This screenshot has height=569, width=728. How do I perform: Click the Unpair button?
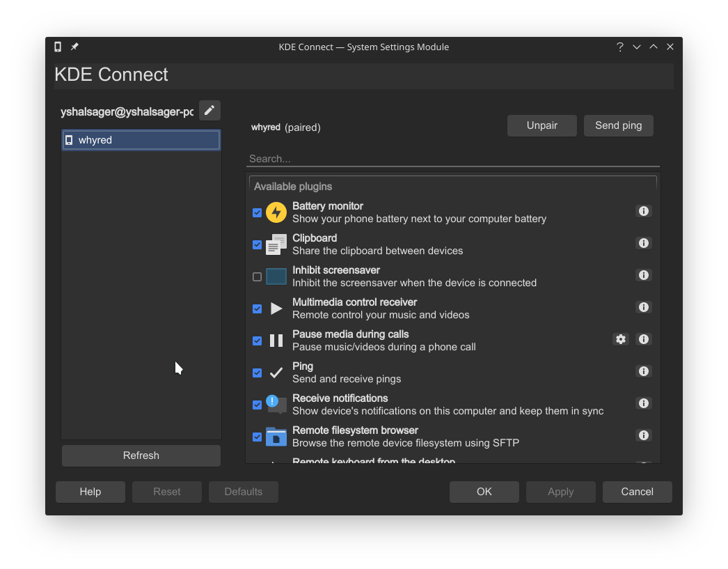click(x=541, y=126)
